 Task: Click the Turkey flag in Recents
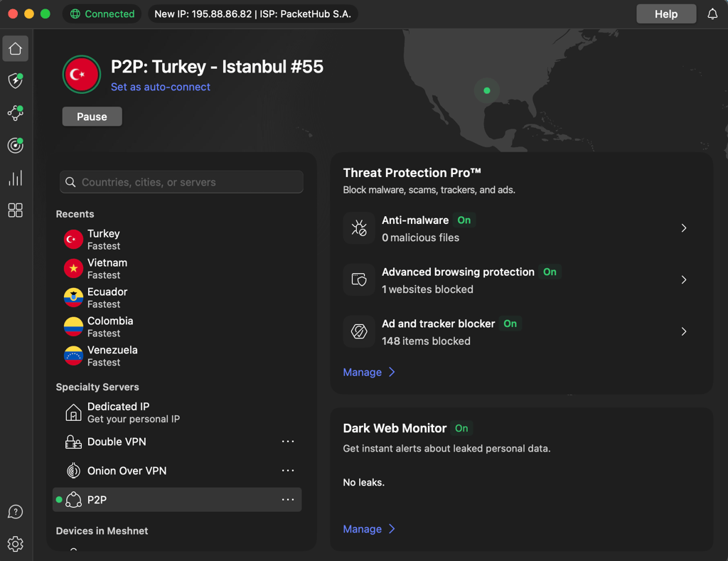[x=73, y=239]
